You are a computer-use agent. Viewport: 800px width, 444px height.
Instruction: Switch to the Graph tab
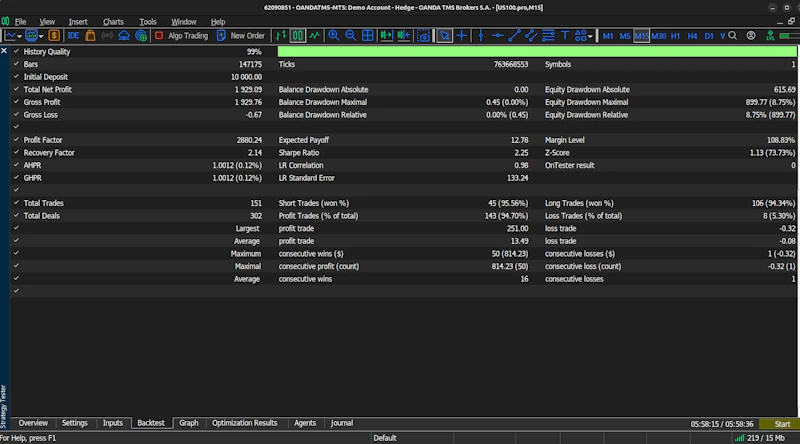[x=189, y=423]
